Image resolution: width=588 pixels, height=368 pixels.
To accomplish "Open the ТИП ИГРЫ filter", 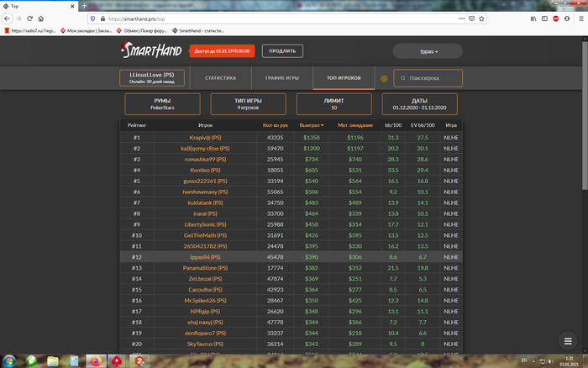I will click(x=248, y=104).
